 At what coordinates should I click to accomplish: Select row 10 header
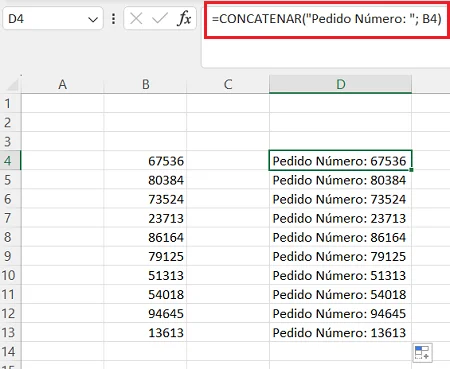[x=10, y=275]
